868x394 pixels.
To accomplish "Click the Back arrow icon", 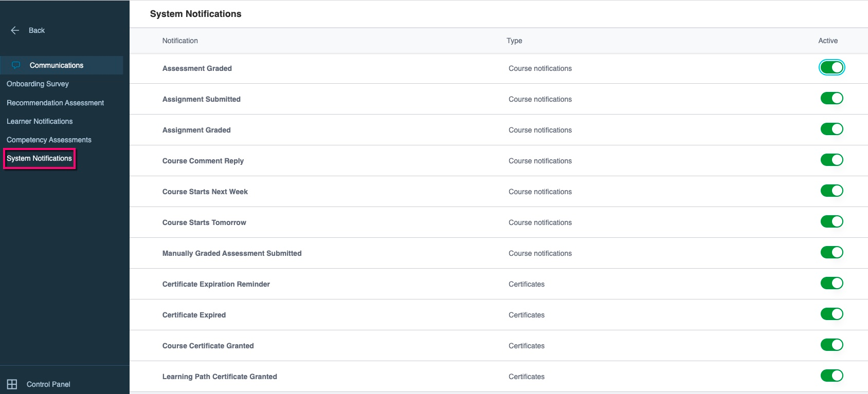I will (15, 30).
